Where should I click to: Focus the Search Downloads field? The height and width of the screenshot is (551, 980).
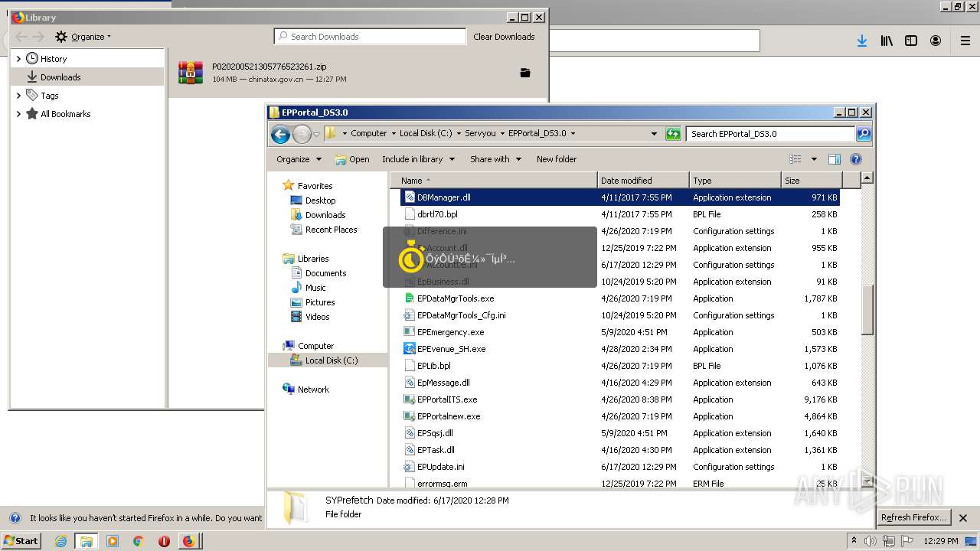[370, 36]
